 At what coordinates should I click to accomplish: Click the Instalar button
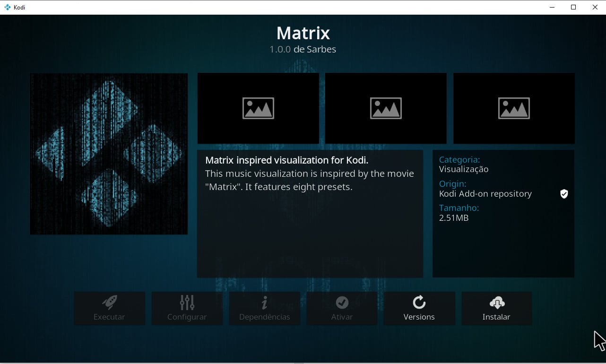[x=496, y=308]
